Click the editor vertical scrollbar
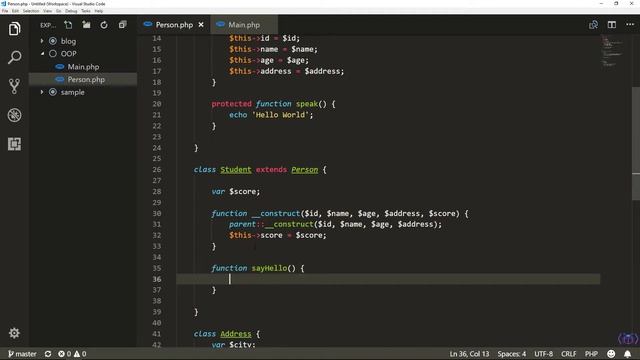Viewport: 640px width, 360px height. (636, 143)
